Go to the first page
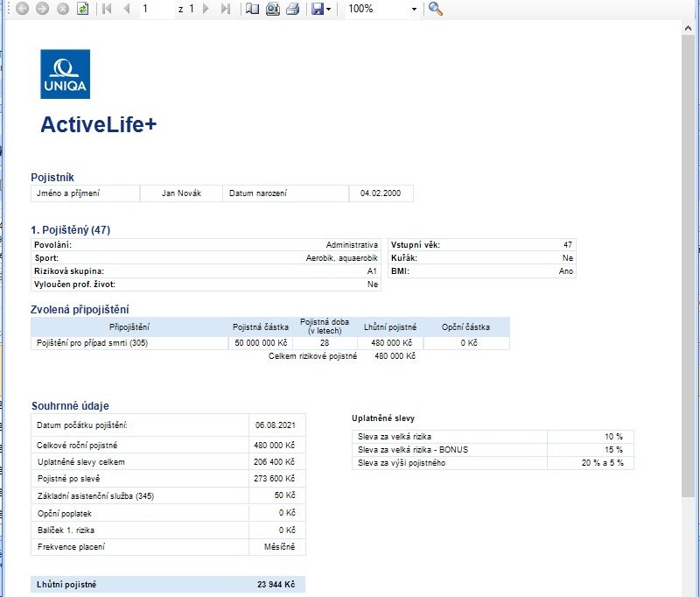 click(107, 9)
